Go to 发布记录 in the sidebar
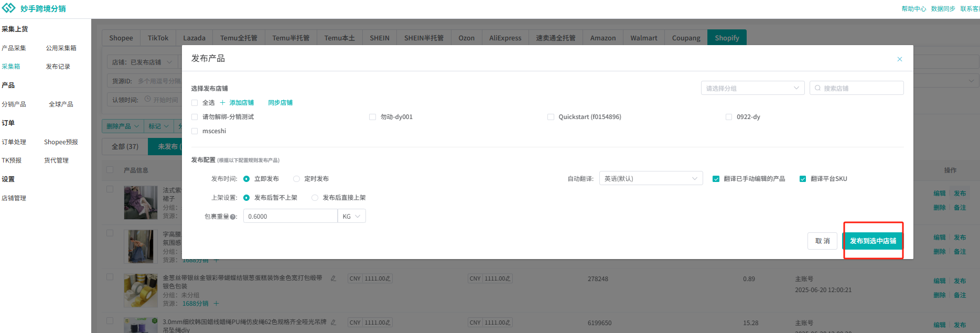 pos(58,67)
